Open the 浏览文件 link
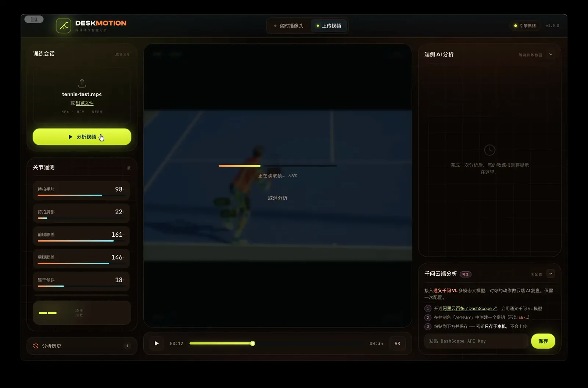The image size is (588, 388). tap(85, 103)
